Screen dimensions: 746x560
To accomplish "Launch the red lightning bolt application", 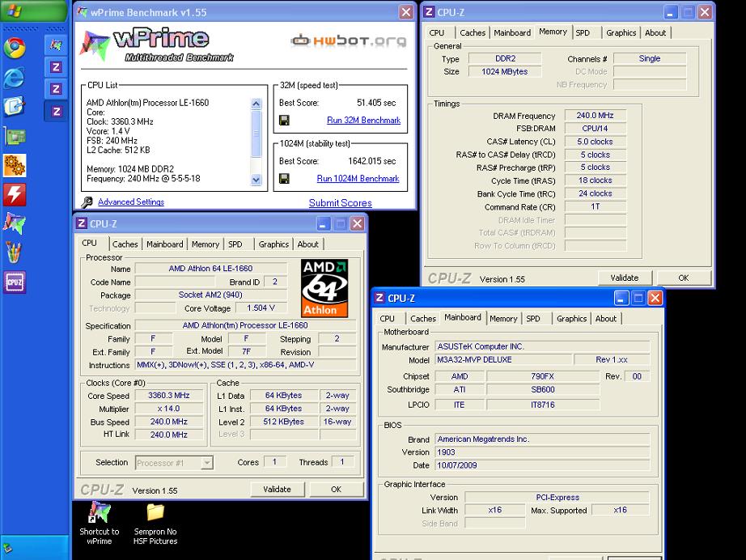I will [x=15, y=194].
